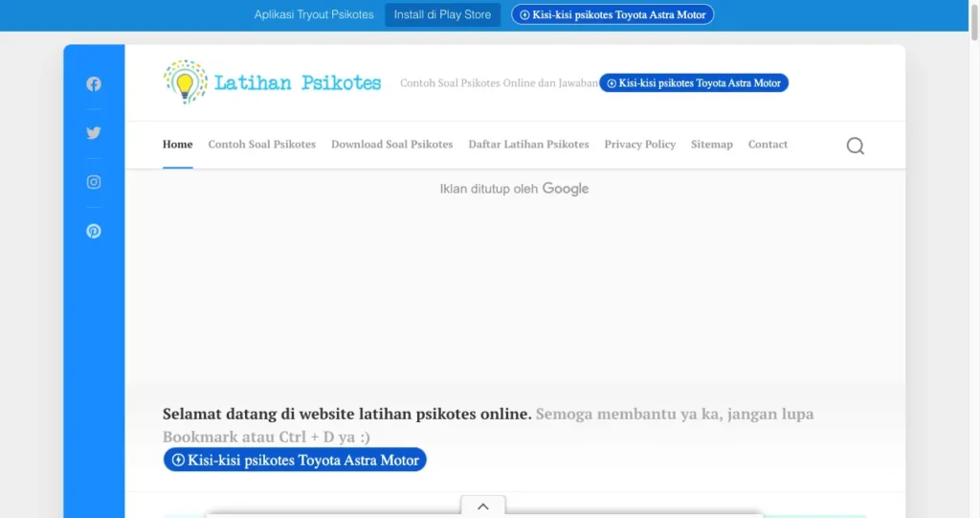Viewport: 980px width, 518px height.
Task: Click Kisi-kisi button under welcome text
Action: pos(295,460)
